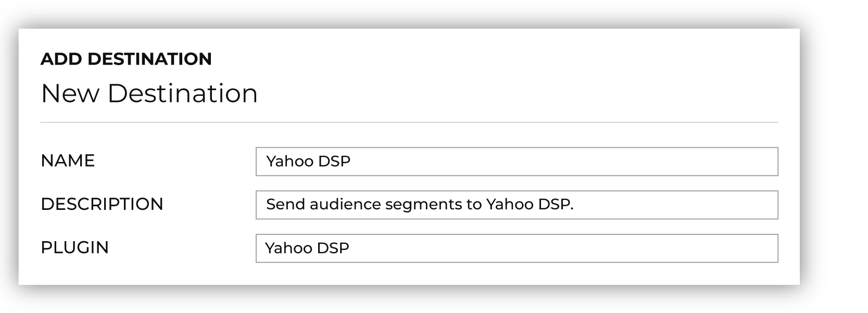Click "DSP" inside the Name field

(334, 161)
